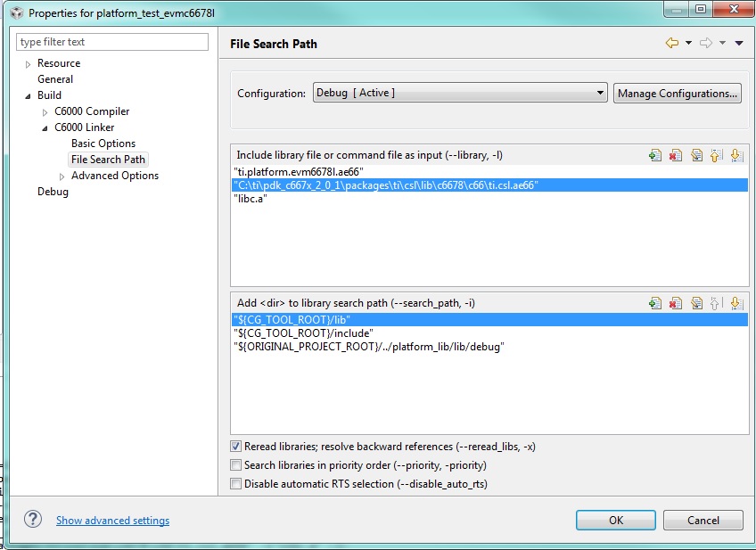Add a new library file to input list
The image size is (756, 550).
[656, 155]
